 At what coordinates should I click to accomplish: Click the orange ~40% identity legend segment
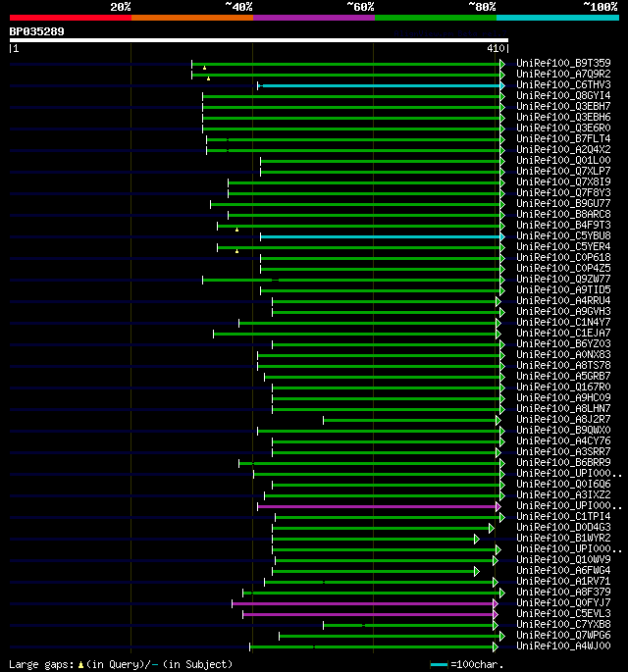point(192,18)
